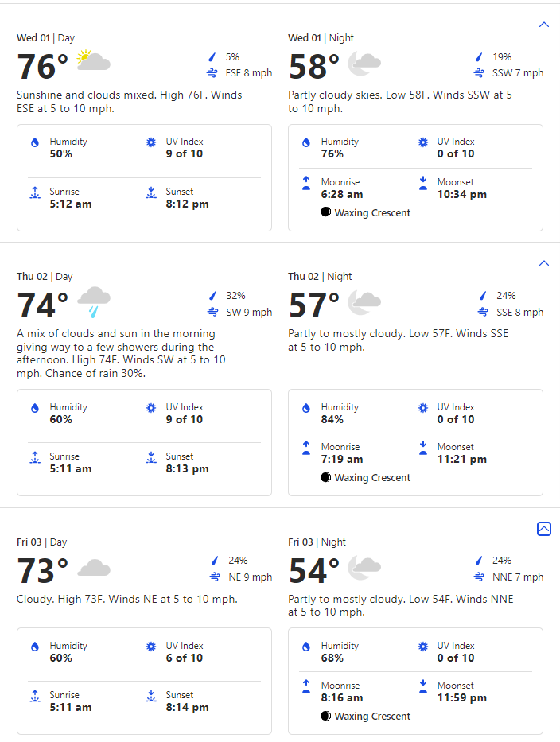
Task: Collapse the focused Fri 03 forecast chevron
Action: click(544, 529)
